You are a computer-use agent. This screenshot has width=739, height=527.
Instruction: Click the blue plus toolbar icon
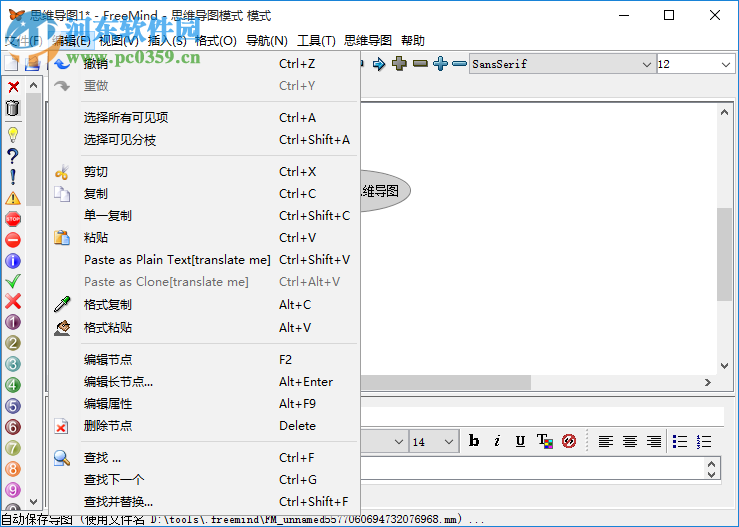(440, 64)
